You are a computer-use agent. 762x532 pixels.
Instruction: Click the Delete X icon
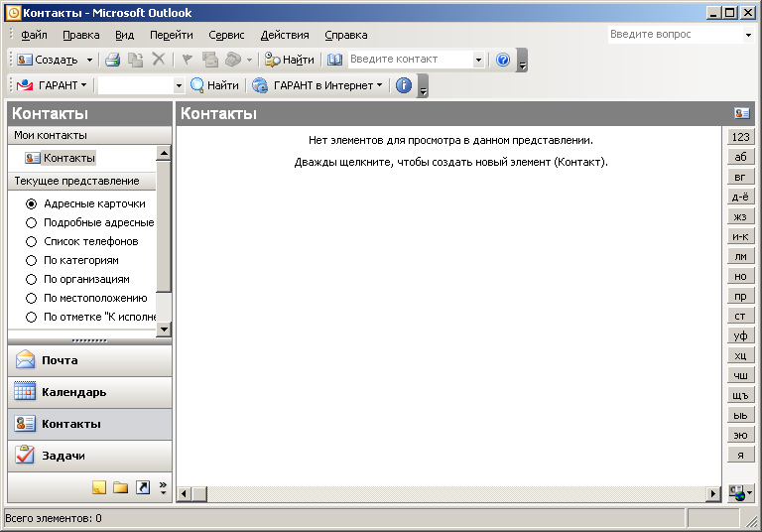pyautogui.click(x=159, y=60)
